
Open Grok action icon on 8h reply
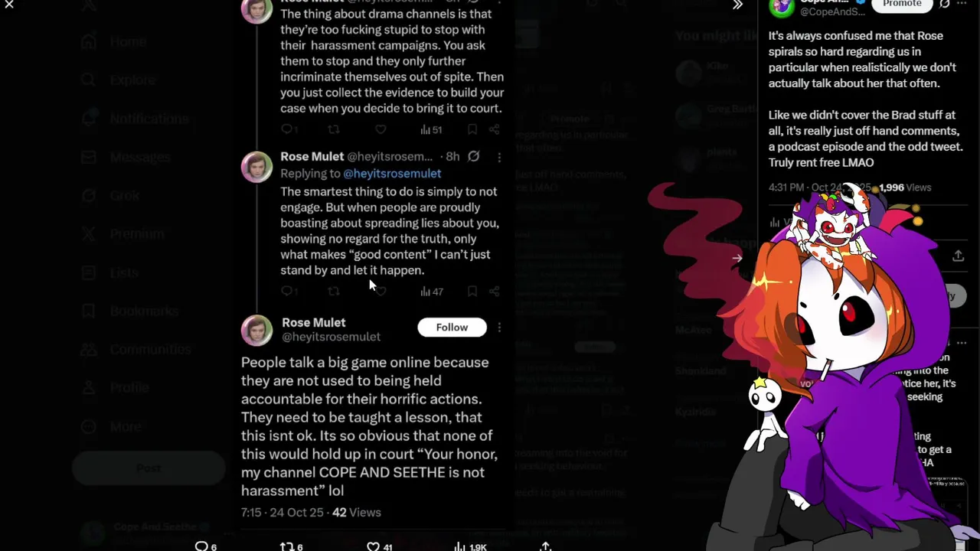point(474,156)
